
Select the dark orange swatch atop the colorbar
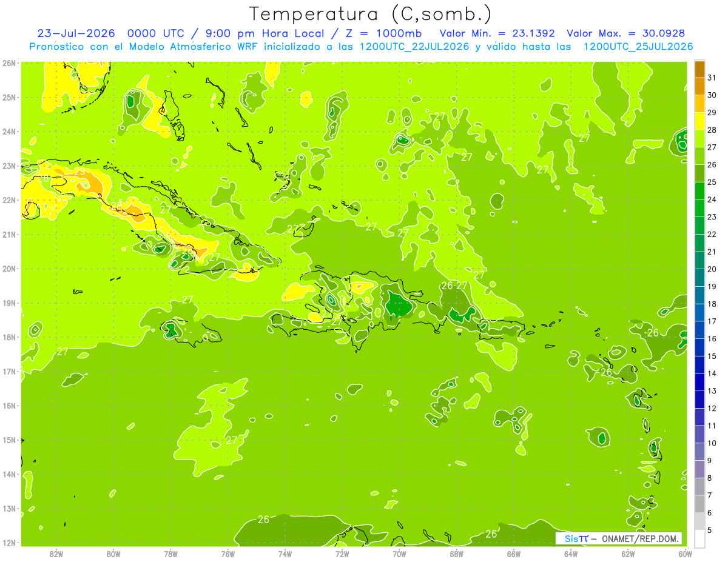coord(699,70)
